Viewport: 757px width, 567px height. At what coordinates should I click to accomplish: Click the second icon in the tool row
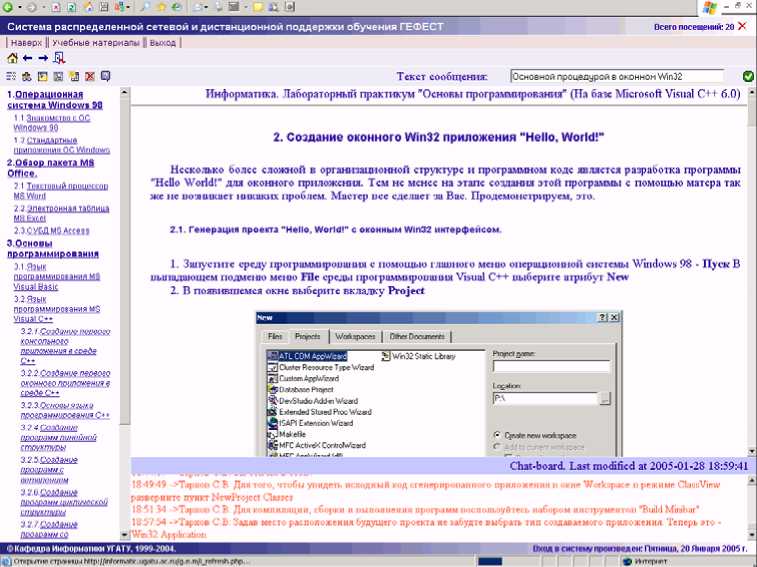click(27, 76)
